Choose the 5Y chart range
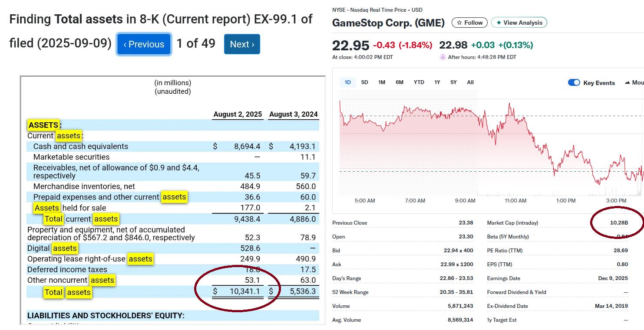The image size is (644, 330). click(x=453, y=82)
